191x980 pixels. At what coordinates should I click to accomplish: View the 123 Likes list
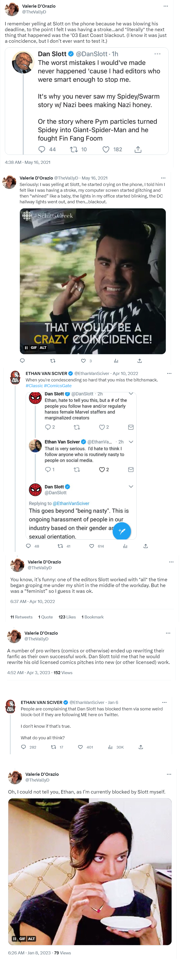[67, 617]
